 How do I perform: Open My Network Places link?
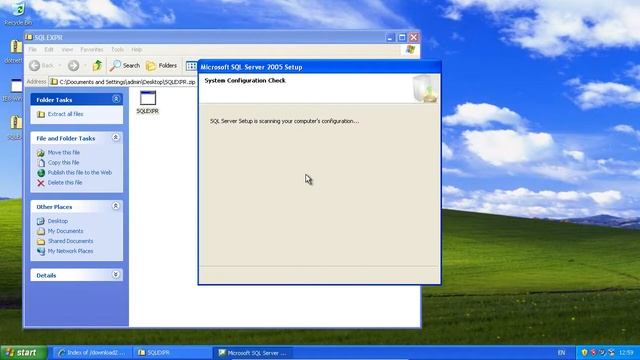tap(70, 251)
